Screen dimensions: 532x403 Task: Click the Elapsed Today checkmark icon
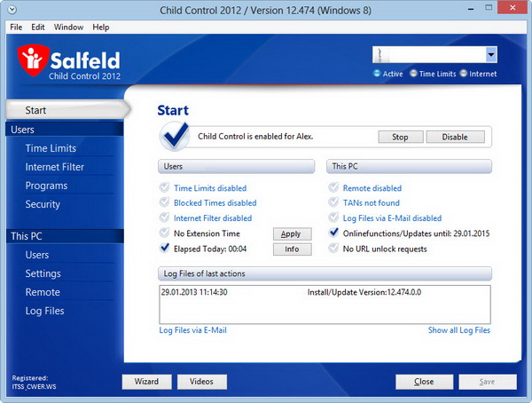[x=164, y=249]
